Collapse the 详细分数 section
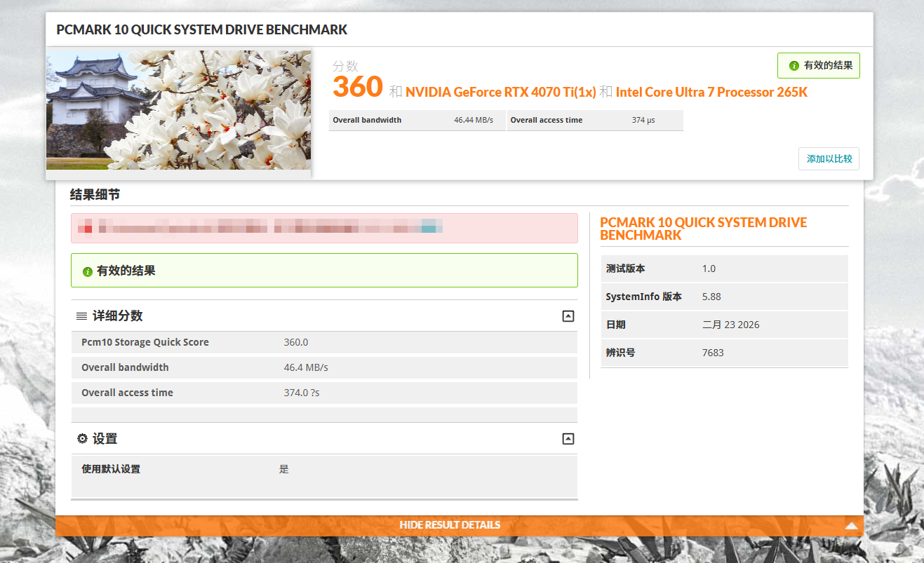Screen dimensions: 924x563 tap(568, 316)
